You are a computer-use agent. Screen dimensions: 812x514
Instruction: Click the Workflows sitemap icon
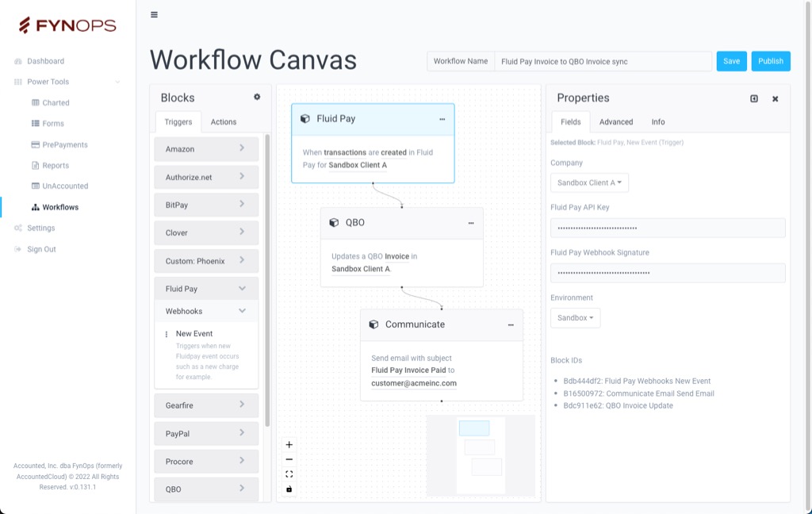click(x=35, y=207)
